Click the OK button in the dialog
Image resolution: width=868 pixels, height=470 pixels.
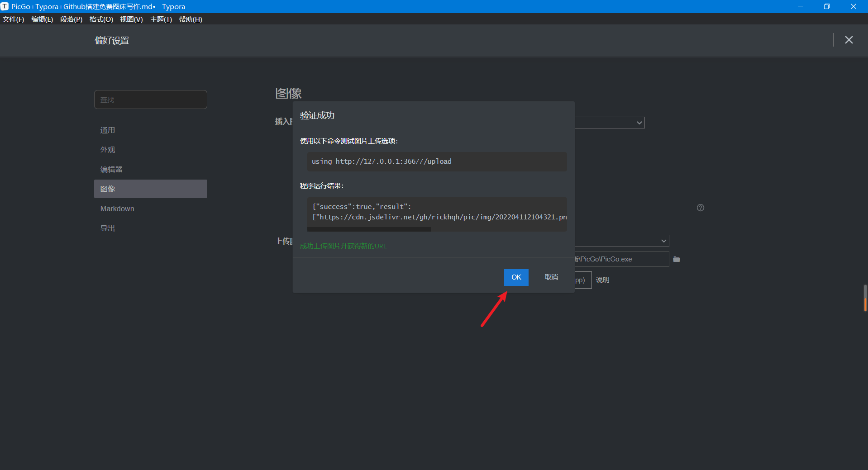[x=516, y=277]
